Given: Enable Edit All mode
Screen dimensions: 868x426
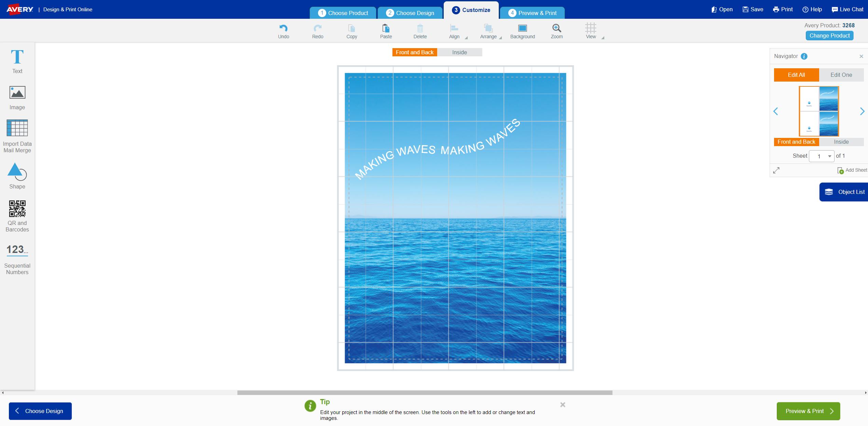Looking at the screenshot, I should coord(796,75).
